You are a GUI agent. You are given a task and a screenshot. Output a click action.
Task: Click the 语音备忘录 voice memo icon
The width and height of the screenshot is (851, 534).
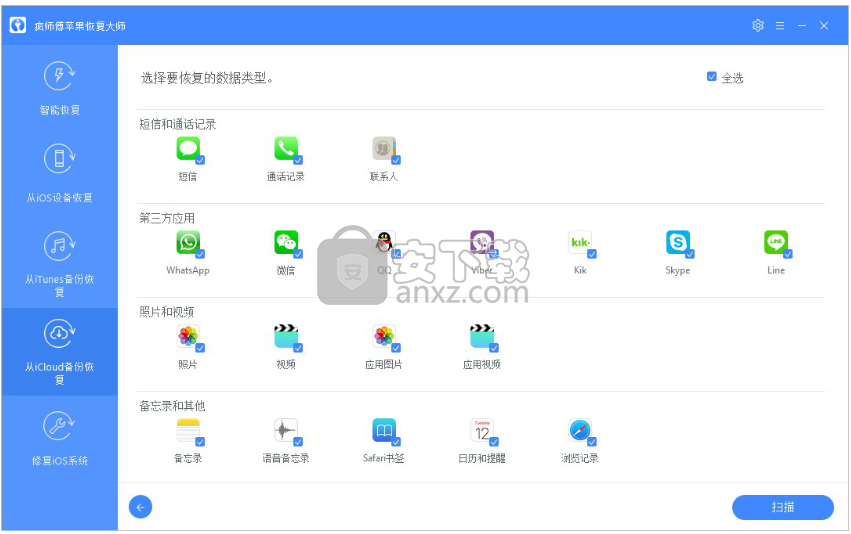point(286,430)
